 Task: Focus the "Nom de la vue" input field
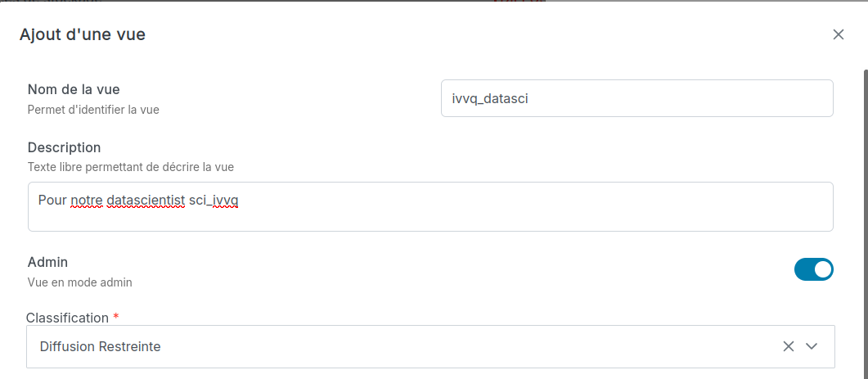click(x=636, y=98)
